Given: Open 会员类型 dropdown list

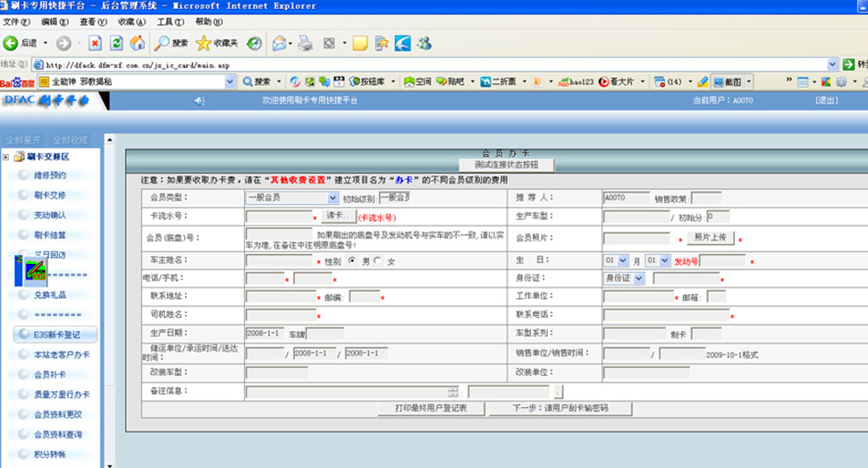Looking at the screenshot, I should [333, 198].
